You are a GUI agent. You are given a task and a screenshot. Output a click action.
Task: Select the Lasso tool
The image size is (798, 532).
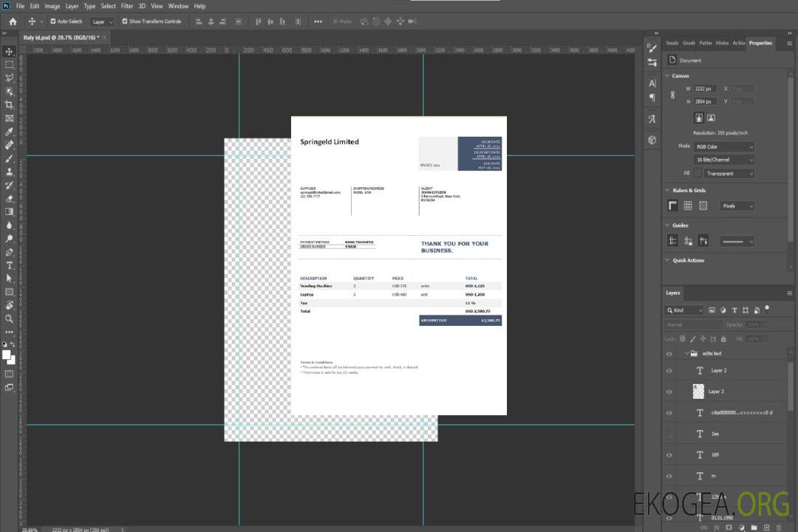point(9,78)
